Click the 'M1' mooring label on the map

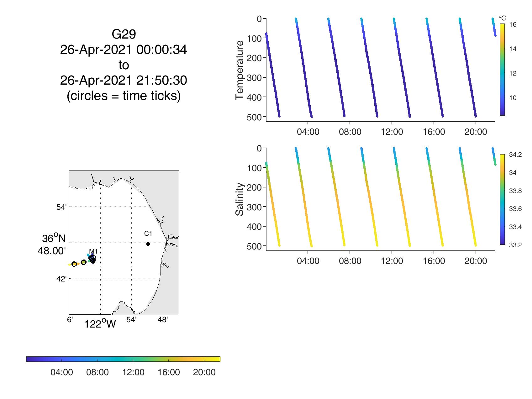click(93, 251)
